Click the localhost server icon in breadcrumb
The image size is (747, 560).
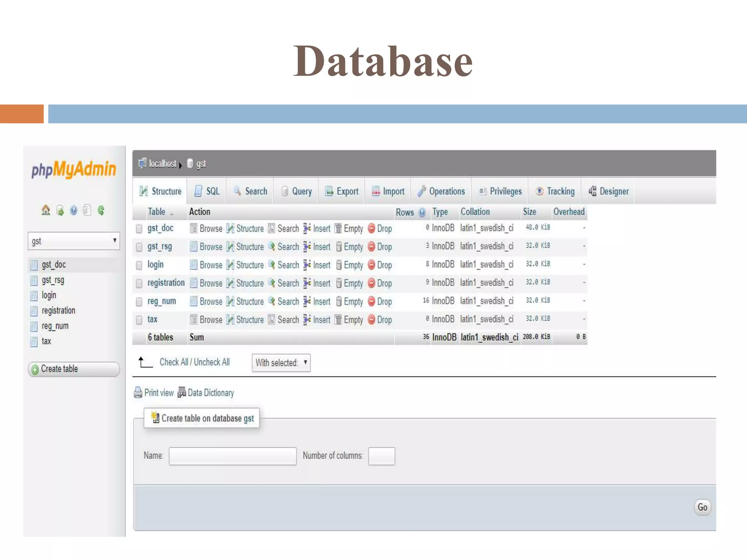click(x=142, y=163)
